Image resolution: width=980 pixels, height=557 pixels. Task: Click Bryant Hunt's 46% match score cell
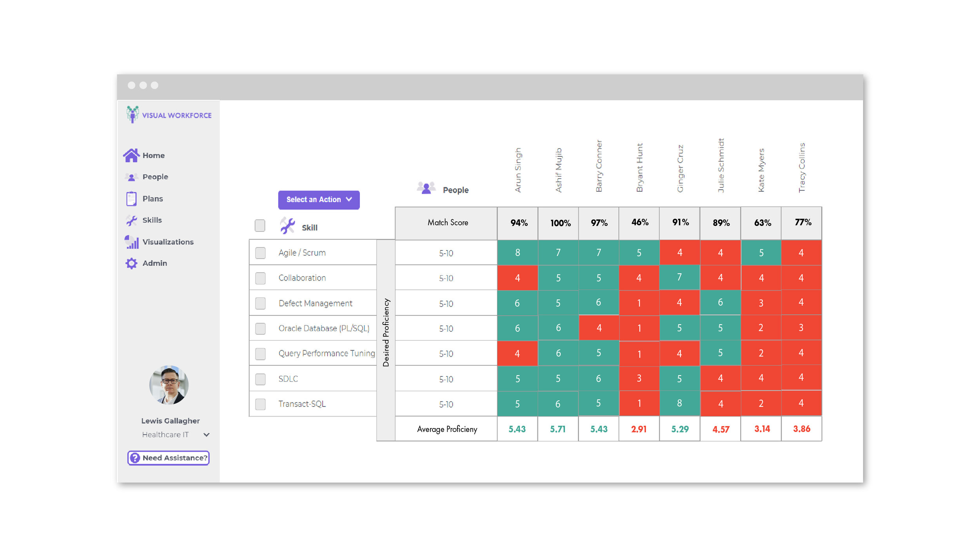(x=640, y=222)
